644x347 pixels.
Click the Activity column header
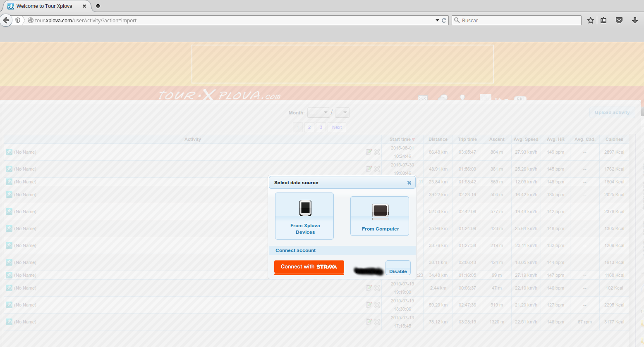pos(193,139)
